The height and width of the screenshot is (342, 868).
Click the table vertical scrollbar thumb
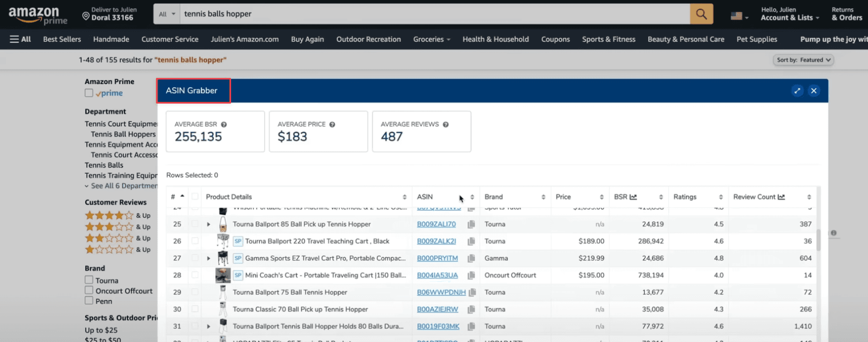(x=819, y=240)
